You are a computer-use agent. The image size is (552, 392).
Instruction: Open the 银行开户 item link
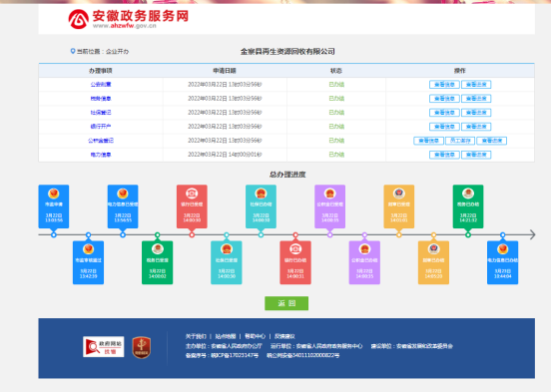coord(101,127)
